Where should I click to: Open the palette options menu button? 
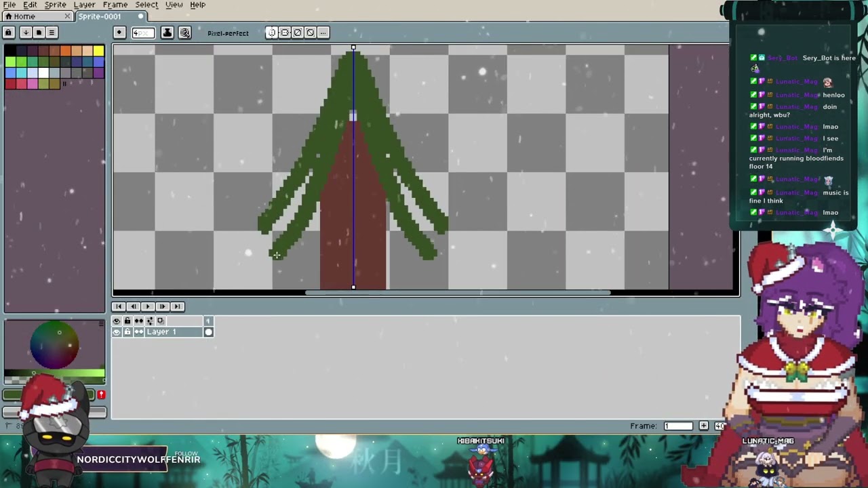pos(52,33)
